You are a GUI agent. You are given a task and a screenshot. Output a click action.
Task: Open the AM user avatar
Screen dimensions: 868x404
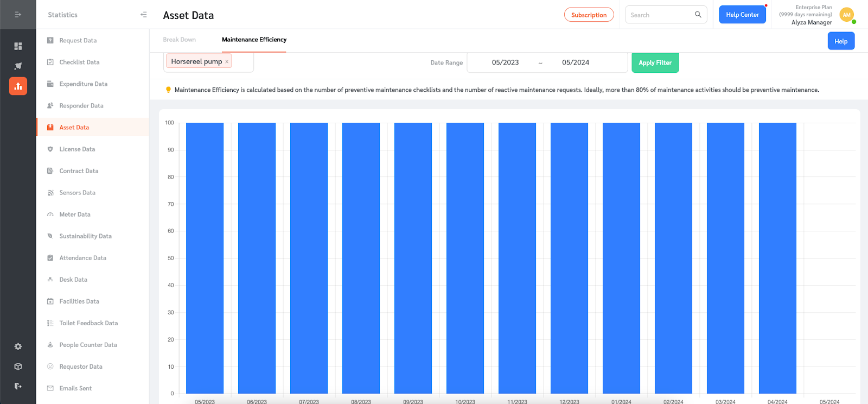click(846, 15)
